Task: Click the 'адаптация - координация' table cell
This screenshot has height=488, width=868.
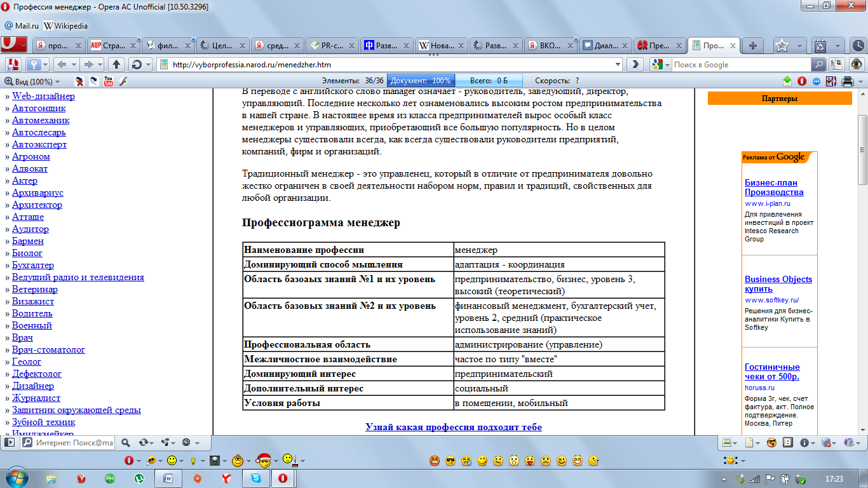Action: pos(559,264)
